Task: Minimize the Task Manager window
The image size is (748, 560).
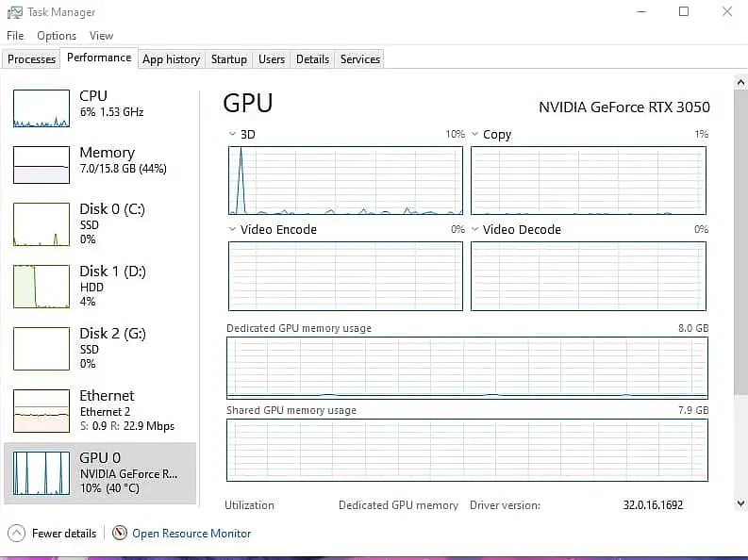Action: [x=641, y=11]
